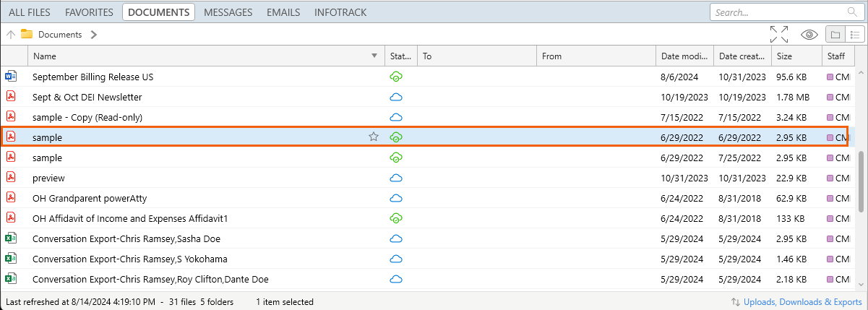
Task: Click the expand to fullscreen arrows icon
Action: [779, 34]
